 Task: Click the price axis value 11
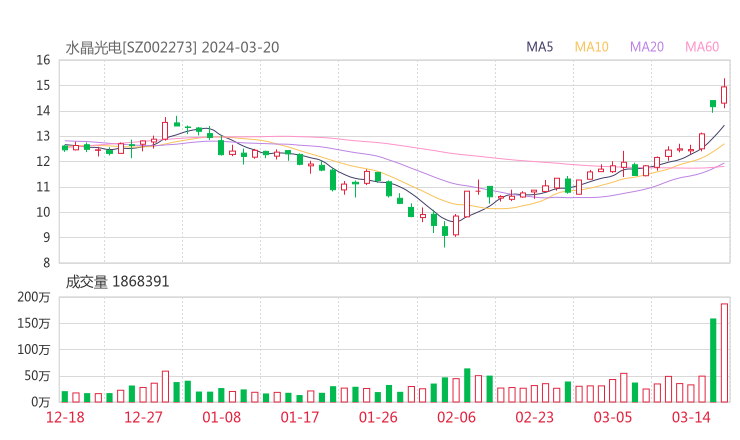pos(43,187)
